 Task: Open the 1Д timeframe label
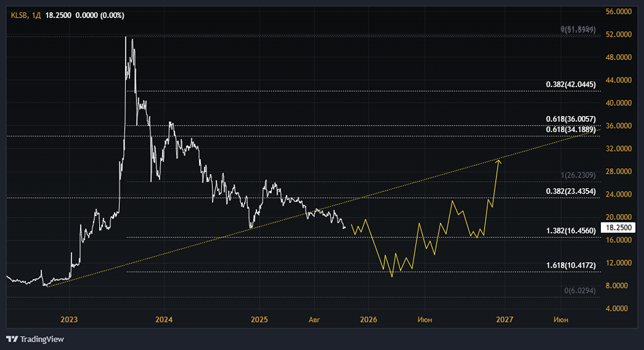[36, 15]
